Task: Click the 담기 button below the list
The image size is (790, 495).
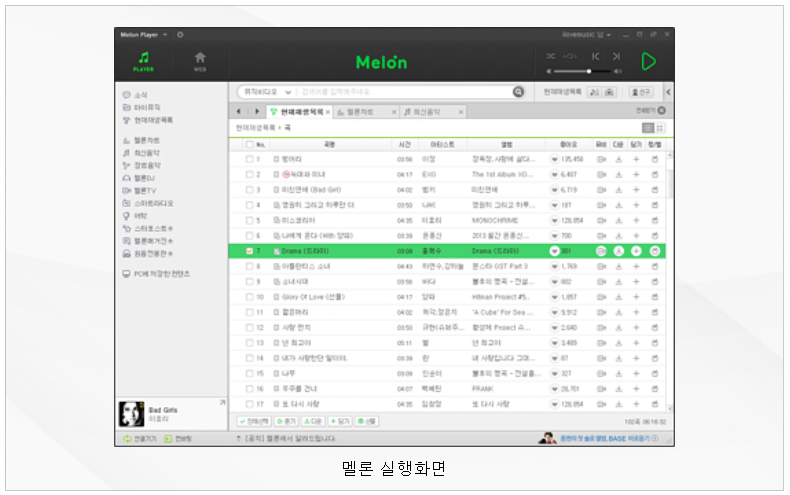Action: 340,421
